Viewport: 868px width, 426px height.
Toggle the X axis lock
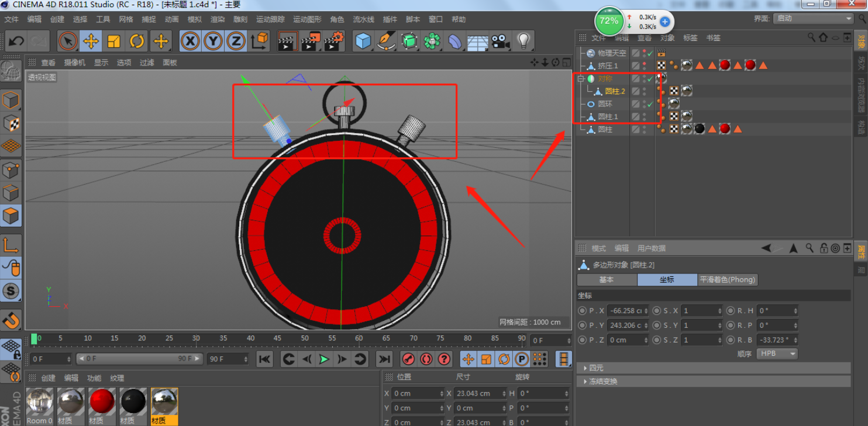(190, 41)
